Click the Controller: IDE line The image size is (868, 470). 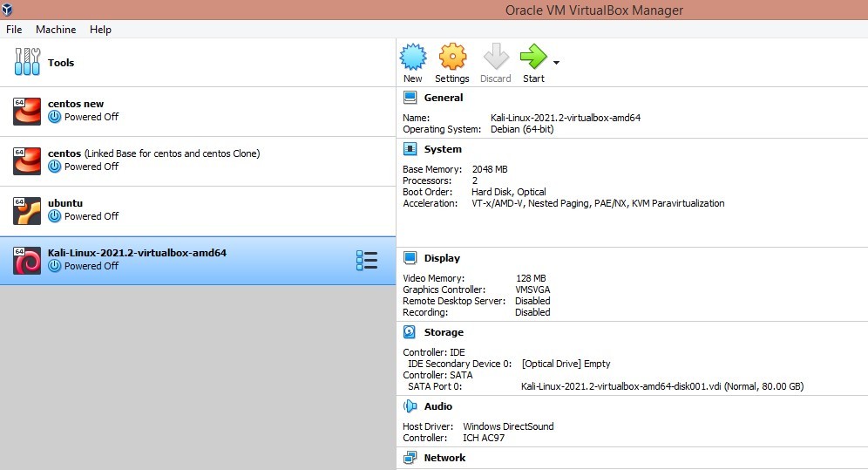pos(434,352)
